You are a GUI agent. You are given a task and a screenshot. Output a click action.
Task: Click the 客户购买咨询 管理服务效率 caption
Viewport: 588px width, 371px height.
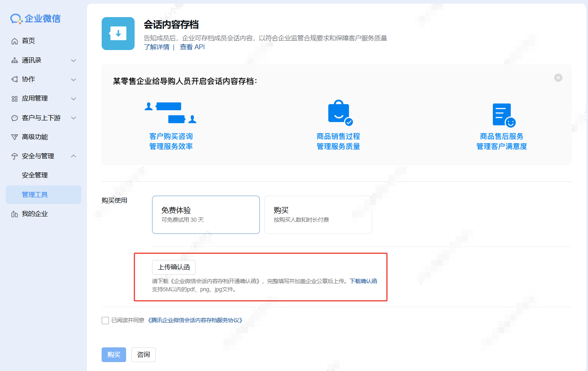coord(171,142)
